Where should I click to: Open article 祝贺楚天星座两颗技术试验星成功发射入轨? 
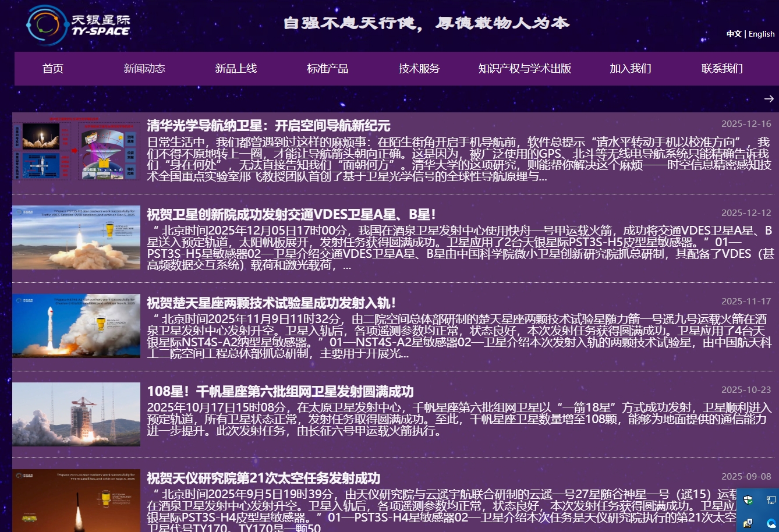tap(271, 303)
